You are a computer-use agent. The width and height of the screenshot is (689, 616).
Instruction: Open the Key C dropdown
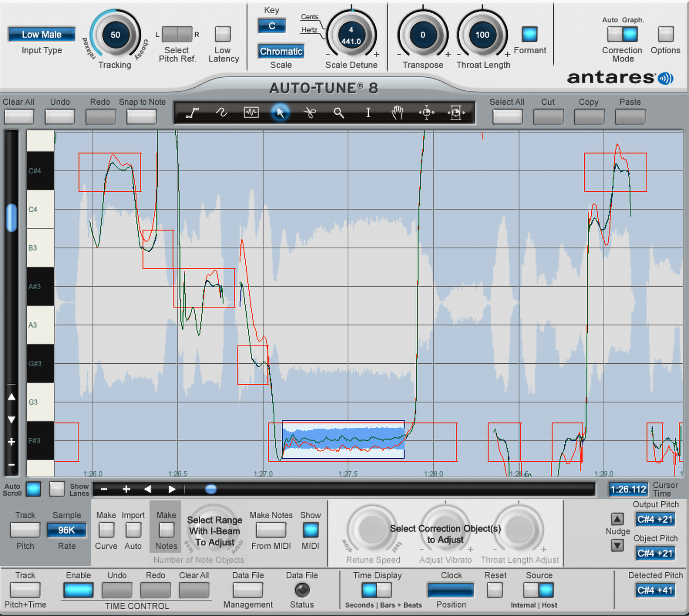[x=272, y=26]
